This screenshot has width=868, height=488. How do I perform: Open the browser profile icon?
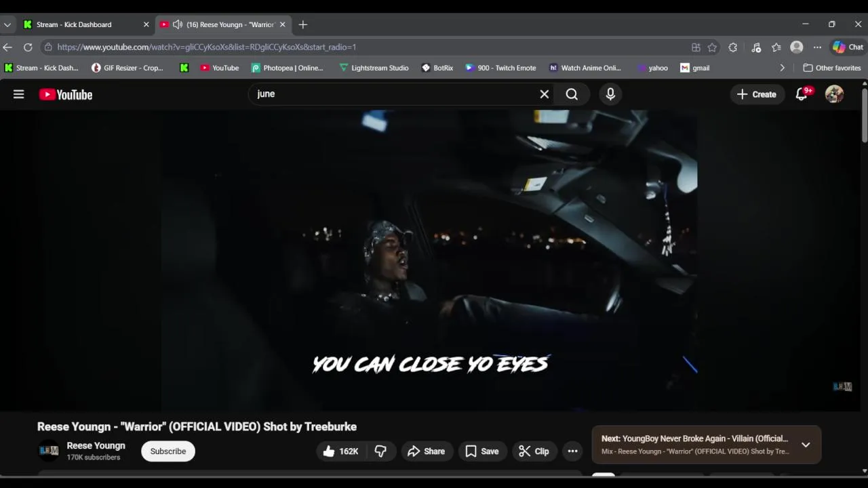click(x=797, y=47)
